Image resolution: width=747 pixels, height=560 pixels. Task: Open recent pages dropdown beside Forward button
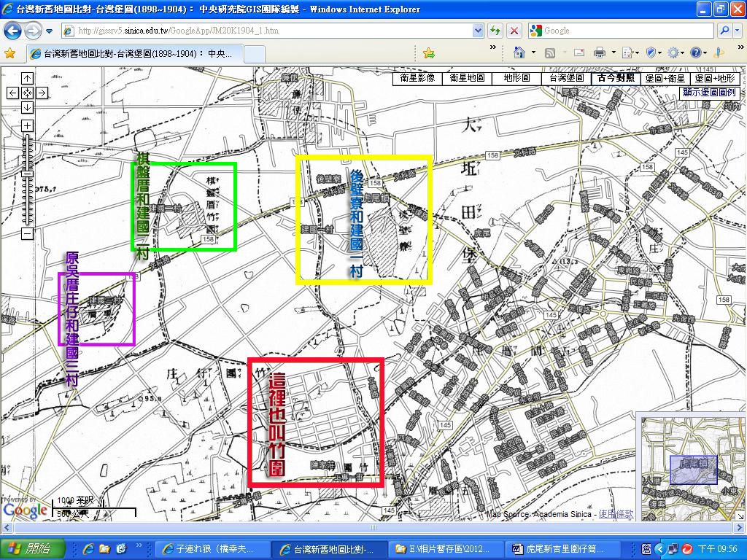click(x=49, y=31)
